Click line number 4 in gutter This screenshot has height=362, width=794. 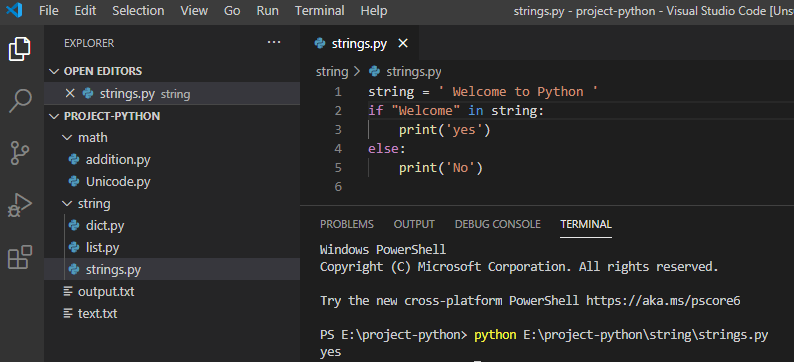tap(338, 149)
